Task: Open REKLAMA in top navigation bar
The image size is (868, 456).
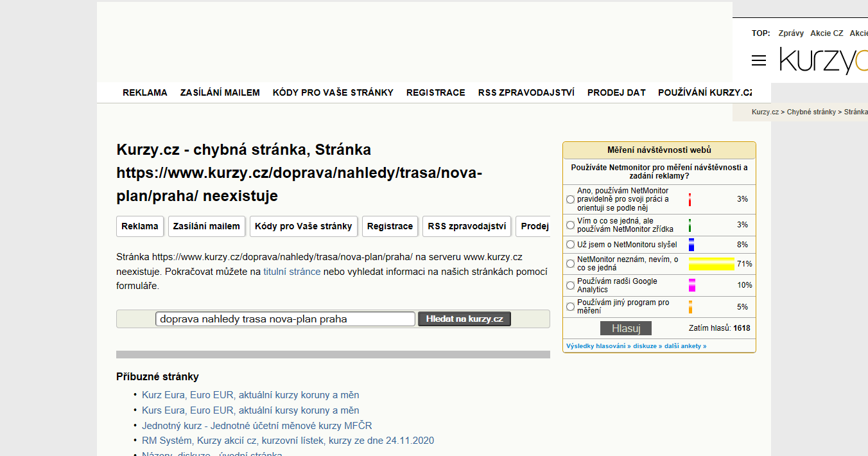Action: coord(145,92)
